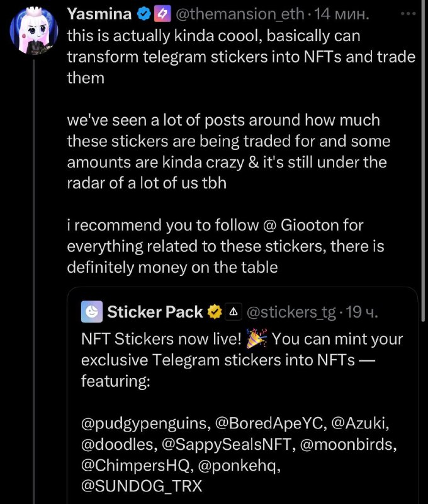Image resolution: width=428 pixels, height=504 pixels.
Task: Click the gold verified badge on Sticker Pack
Action: (215, 311)
